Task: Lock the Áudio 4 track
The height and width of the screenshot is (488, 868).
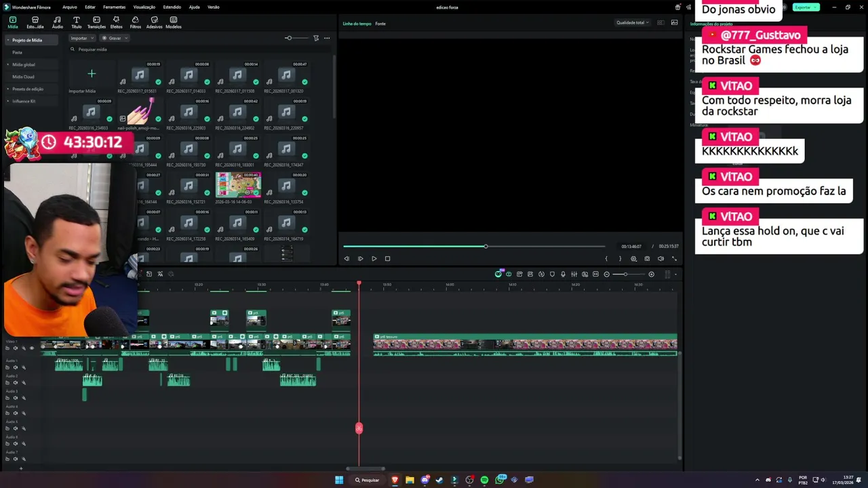Action: pyautogui.click(x=7, y=413)
